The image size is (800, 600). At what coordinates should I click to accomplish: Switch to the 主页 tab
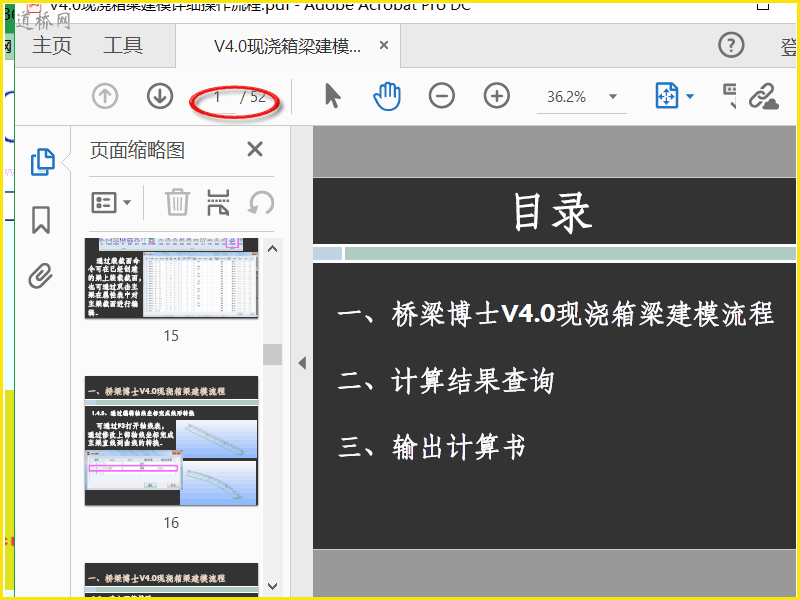52,45
